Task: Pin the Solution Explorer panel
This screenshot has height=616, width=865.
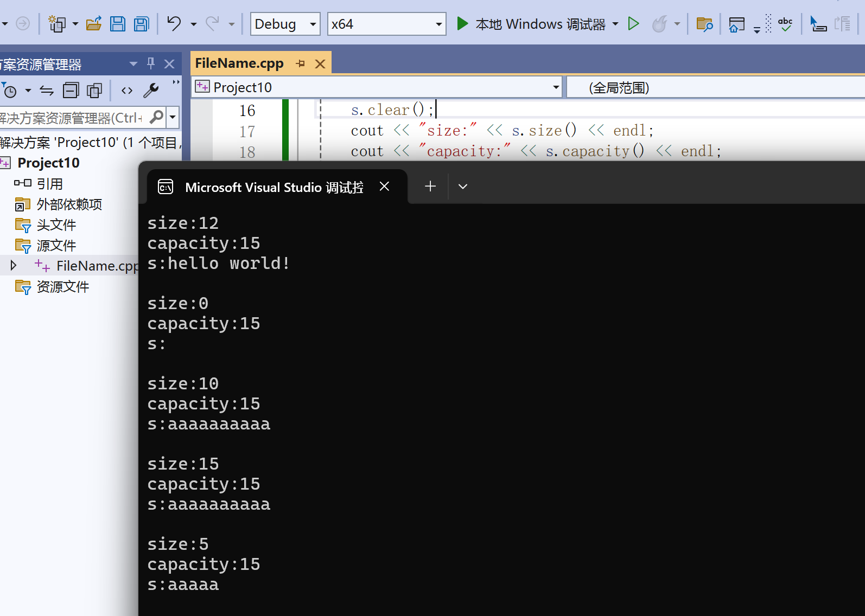Action: click(151, 63)
